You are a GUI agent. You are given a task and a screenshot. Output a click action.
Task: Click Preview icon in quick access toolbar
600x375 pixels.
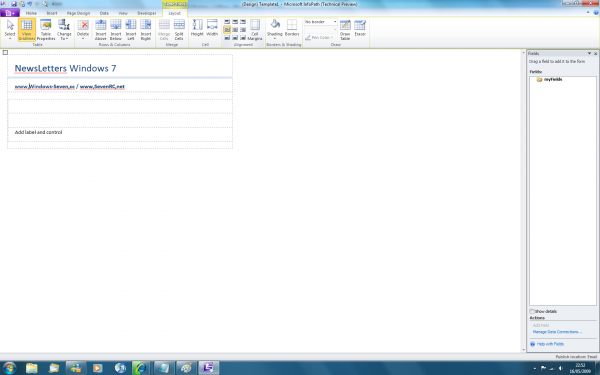[x=45, y=4]
